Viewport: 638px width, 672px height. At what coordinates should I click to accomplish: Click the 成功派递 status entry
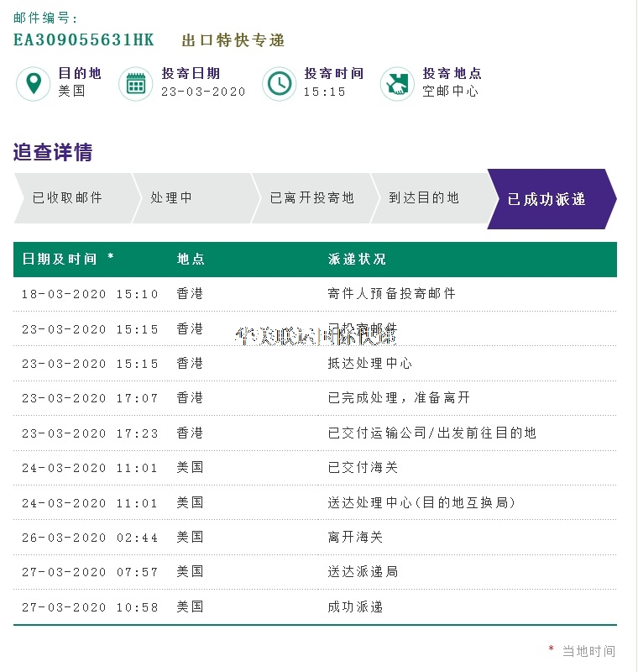pyautogui.click(x=355, y=606)
